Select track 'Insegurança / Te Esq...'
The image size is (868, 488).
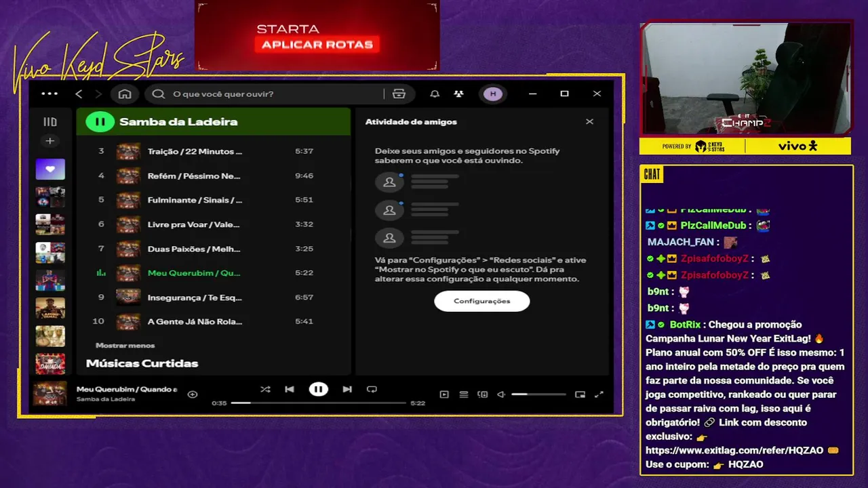[x=213, y=297]
